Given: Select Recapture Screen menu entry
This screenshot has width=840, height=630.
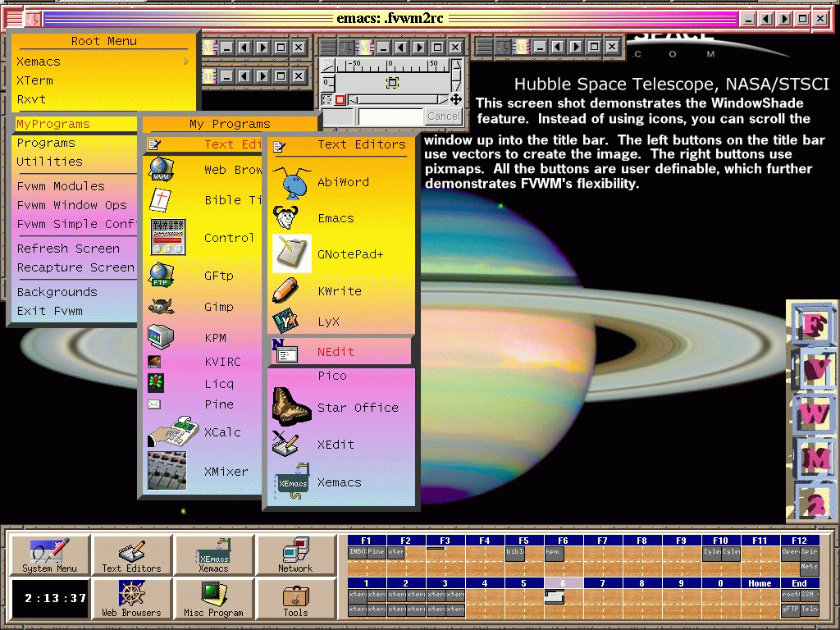Looking at the screenshot, I should coord(75,267).
